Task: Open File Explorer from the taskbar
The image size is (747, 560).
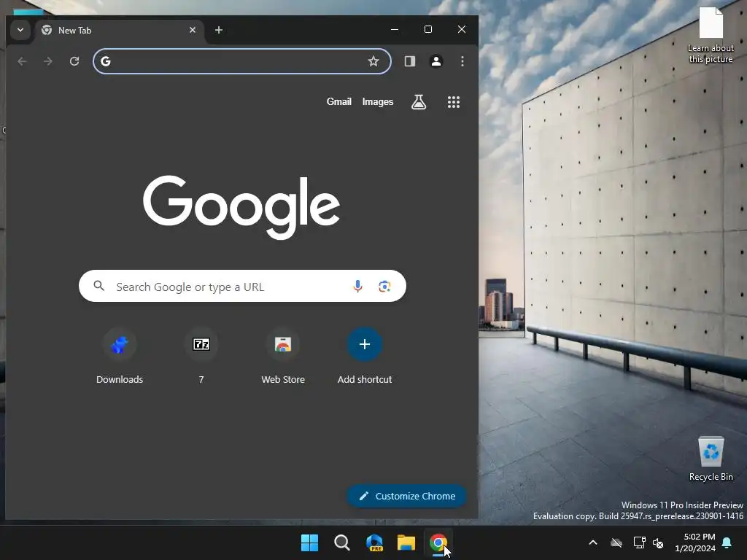Action: (406, 542)
